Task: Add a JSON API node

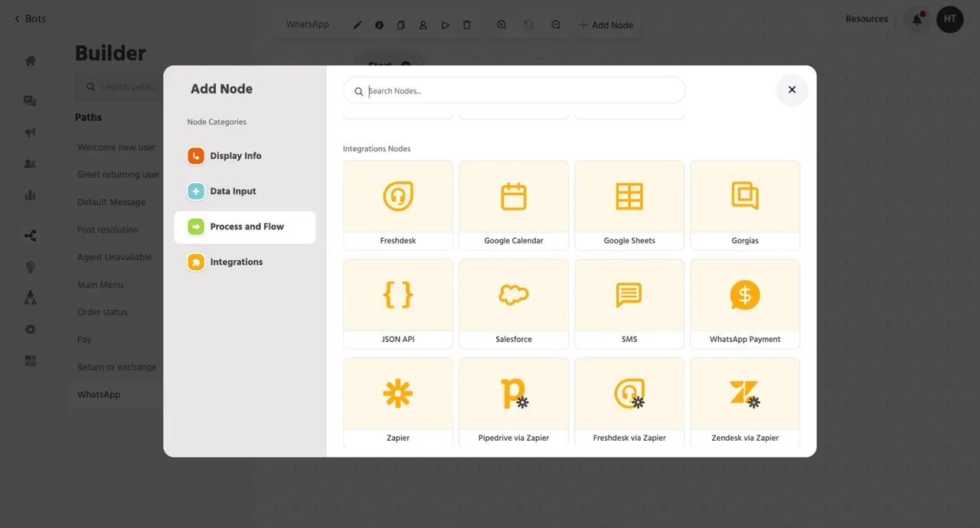Action: coord(398,304)
